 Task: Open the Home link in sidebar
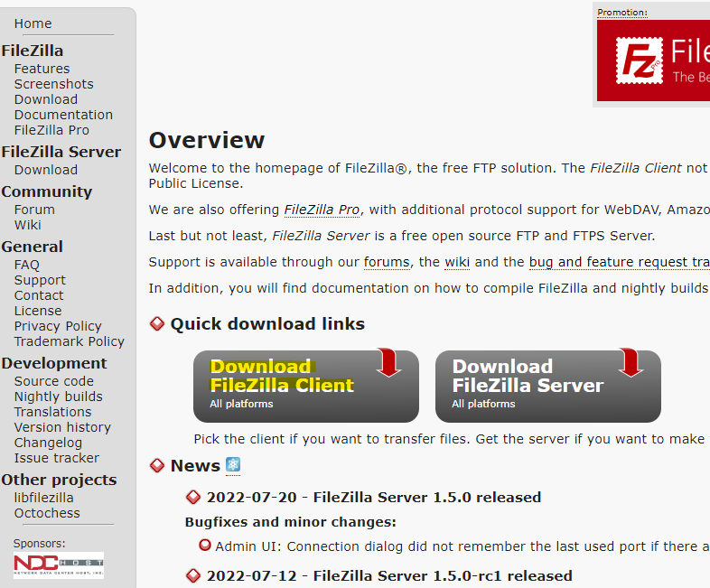[x=33, y=23]
